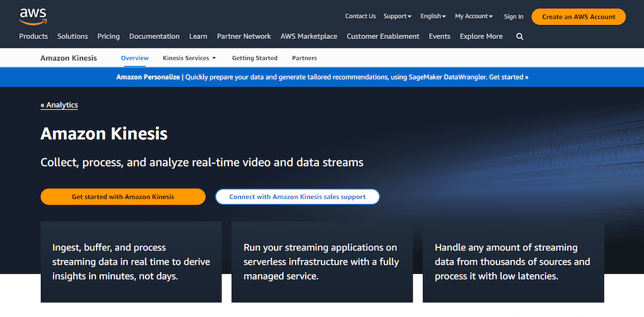Open the Pricing menu item
Viewport: 644px width, 317px height.
[x=108, y=37]
